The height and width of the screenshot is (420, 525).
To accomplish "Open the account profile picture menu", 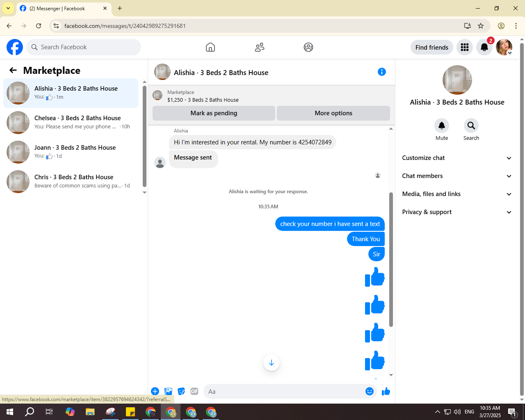I will coord(504,47).
